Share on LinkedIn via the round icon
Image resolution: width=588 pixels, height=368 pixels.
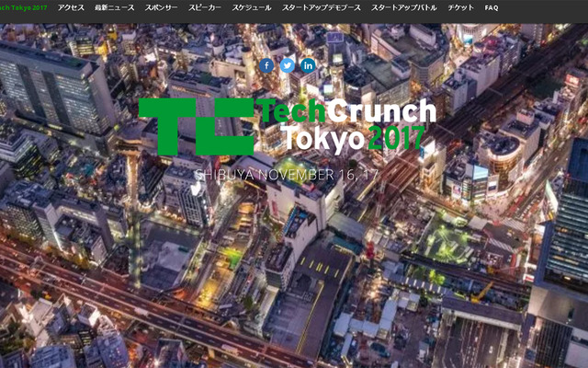pyautogui.click(x=308, y=65)
